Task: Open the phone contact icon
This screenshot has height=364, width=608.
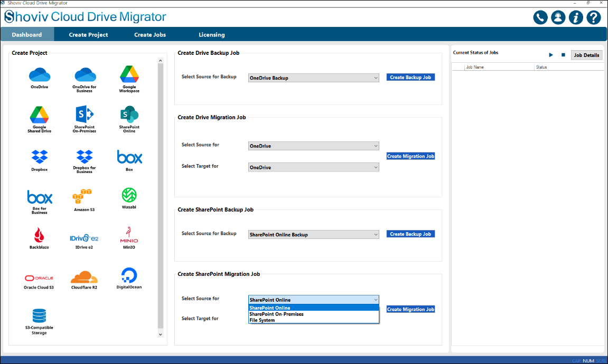Action: click(x=540, y=17)
